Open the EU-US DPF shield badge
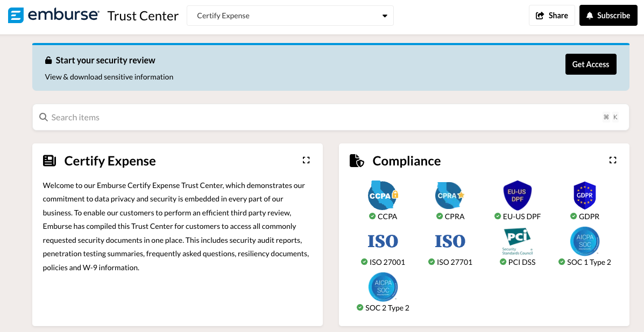Viewport: 644px width, 332px height. (517, 196)
